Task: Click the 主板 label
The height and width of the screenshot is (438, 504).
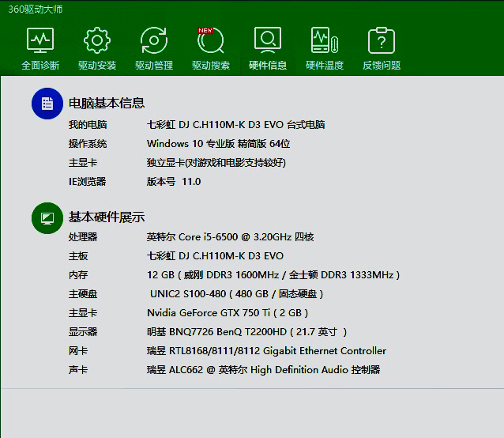Action: [x=78, y=256]
